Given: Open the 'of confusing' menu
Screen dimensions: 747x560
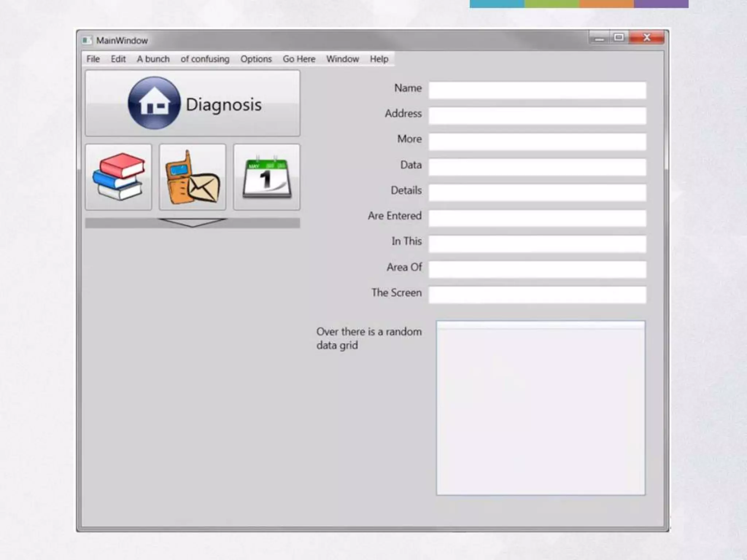Looking at the screenshot, I should click(x=205, y=59).
